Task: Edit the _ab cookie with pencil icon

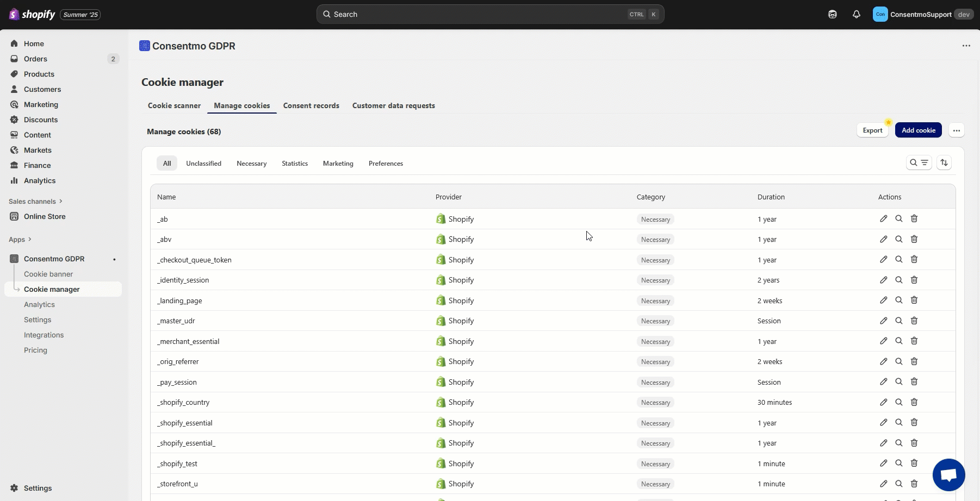Action: coord(884,218)
